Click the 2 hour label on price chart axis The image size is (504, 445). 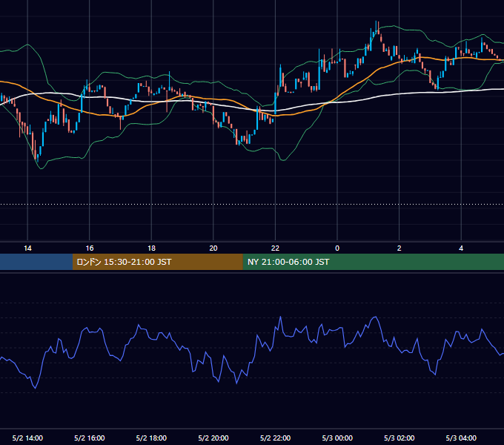tap(399, 248)
